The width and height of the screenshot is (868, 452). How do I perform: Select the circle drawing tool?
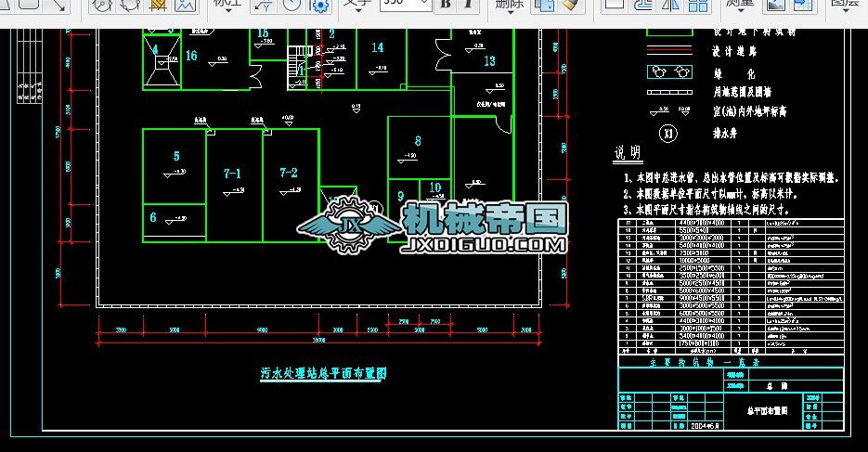[102, 5]
